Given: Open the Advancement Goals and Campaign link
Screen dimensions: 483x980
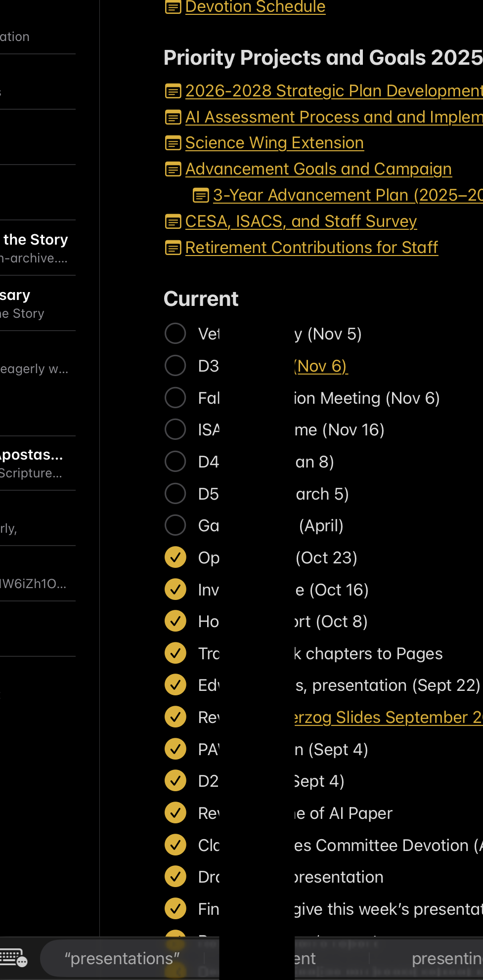Looking at the screenshot, I should (318, 170).
